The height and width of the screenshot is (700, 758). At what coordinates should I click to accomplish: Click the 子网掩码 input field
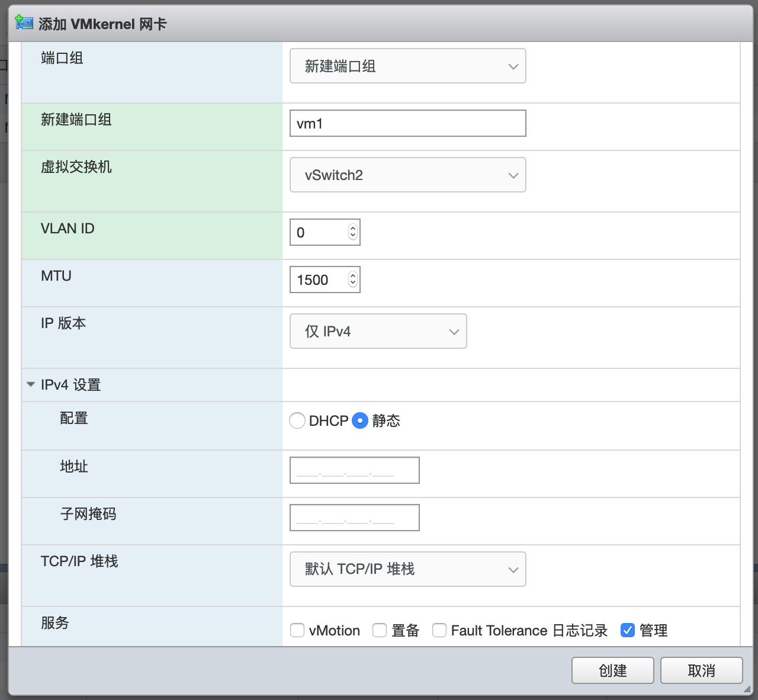[354, 518]
